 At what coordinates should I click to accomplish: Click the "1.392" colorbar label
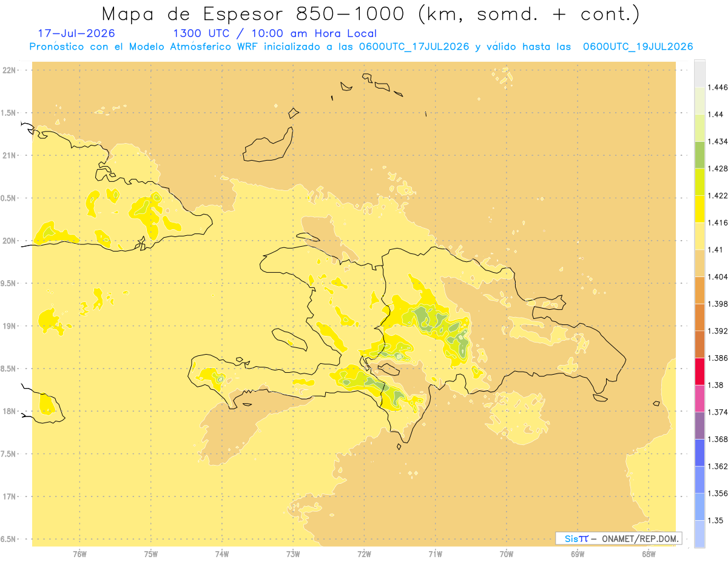pyautogui.click(x=718, y=331)
